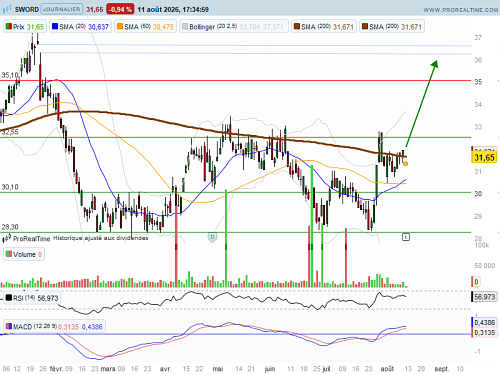Click the juin date axis label
Screen dimensions: 500x375
click(x=270, y=369)
